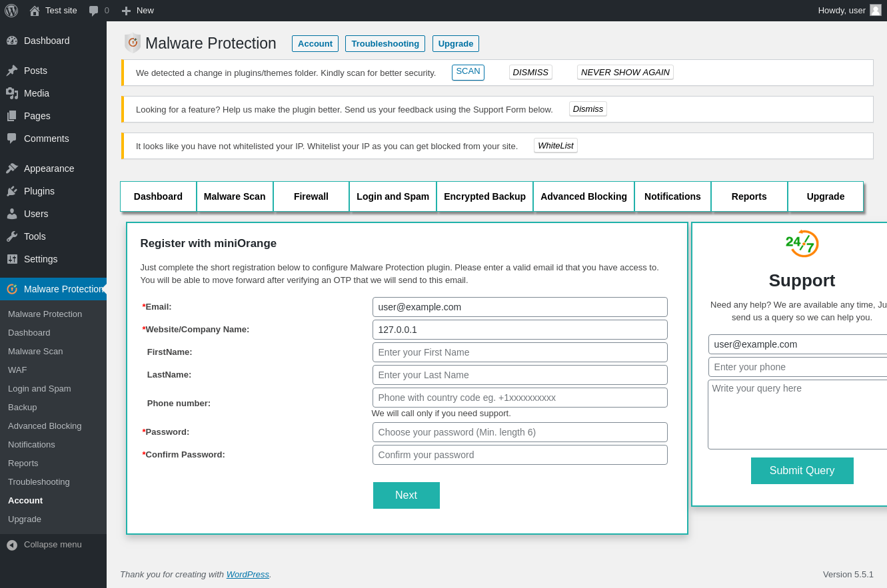
Task: Click the user avatar in admin bar
Action: pos(876,10)
